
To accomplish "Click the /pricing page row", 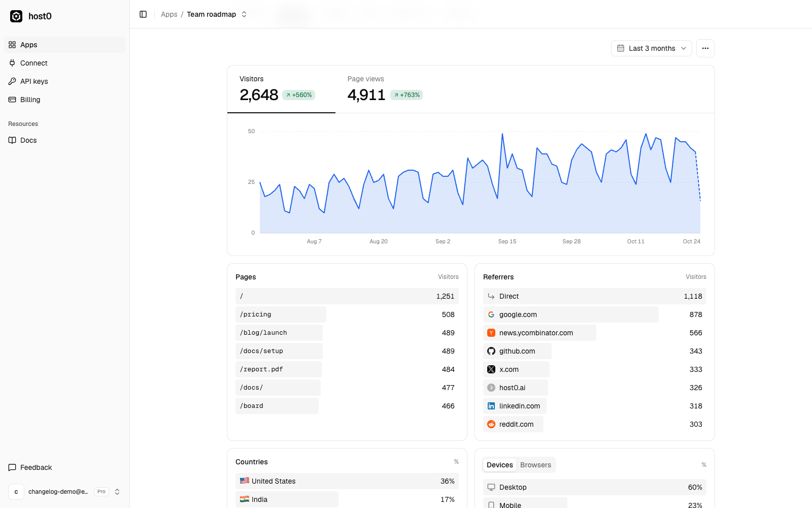I will point(347,314).
